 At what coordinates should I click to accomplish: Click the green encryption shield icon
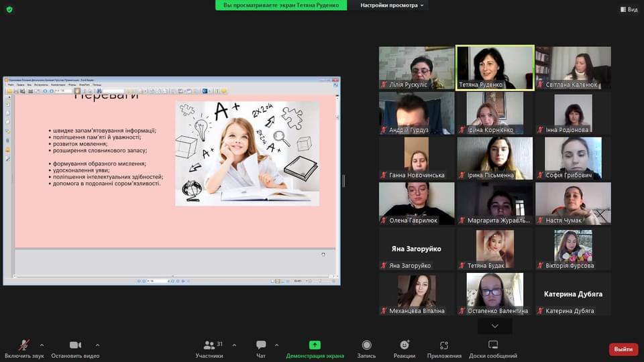[x=9, y=9]
